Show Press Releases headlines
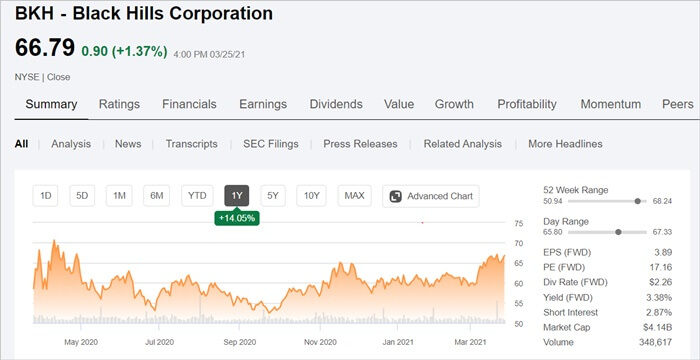The image size is (700, 360). click(x=360, y=144)
